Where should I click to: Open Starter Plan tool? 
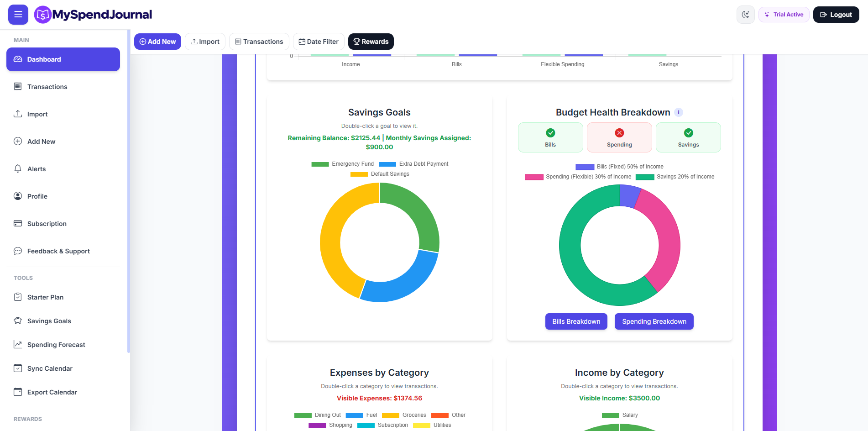click(x=63, y=297)
